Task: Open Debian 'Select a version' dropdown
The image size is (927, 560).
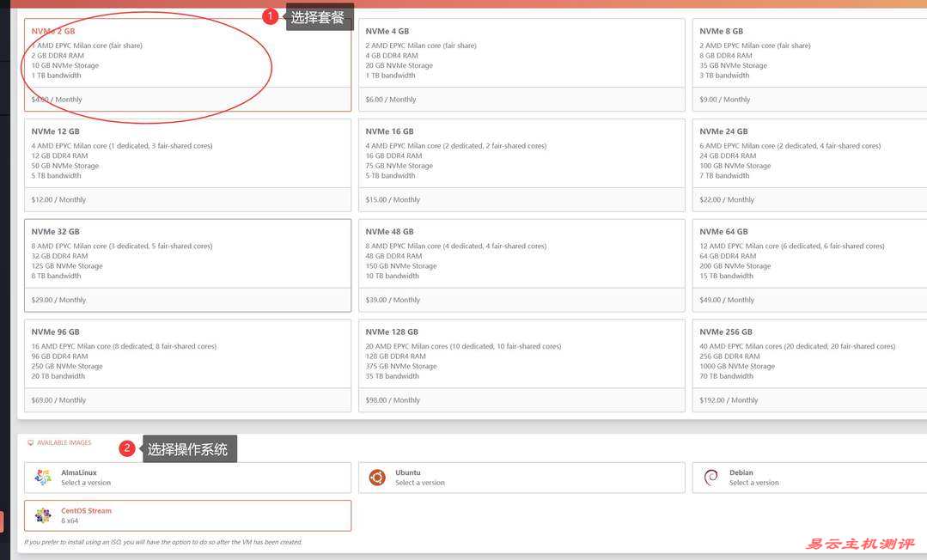Action: point(753,483)
